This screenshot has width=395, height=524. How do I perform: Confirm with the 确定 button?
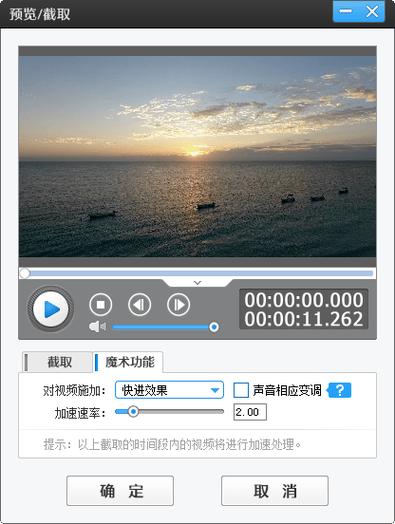pos(120,491)
